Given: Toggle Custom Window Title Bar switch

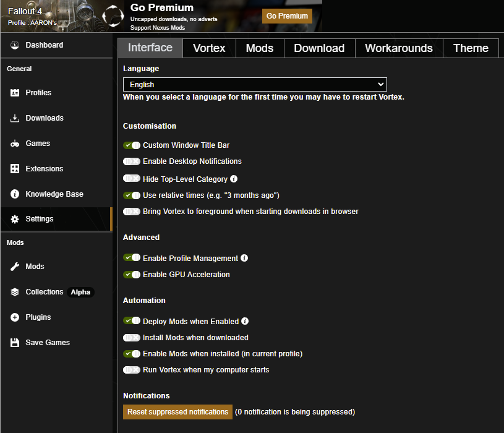Looking at the screenshot, I should point(132,145).
